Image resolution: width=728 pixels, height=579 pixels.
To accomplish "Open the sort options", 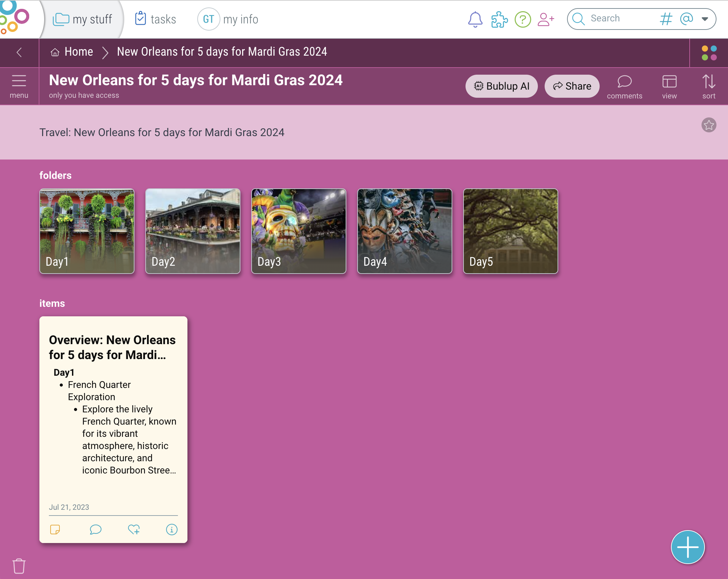I will (x=709, y=86).
